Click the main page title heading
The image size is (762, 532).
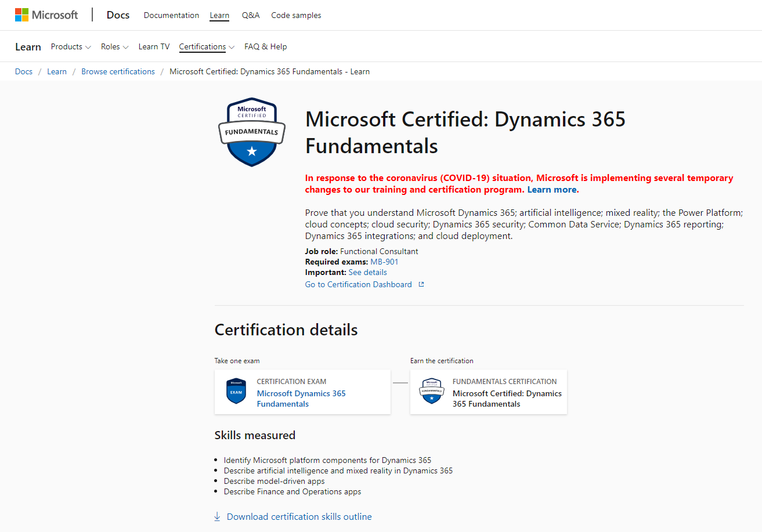(x=465, y=132)
